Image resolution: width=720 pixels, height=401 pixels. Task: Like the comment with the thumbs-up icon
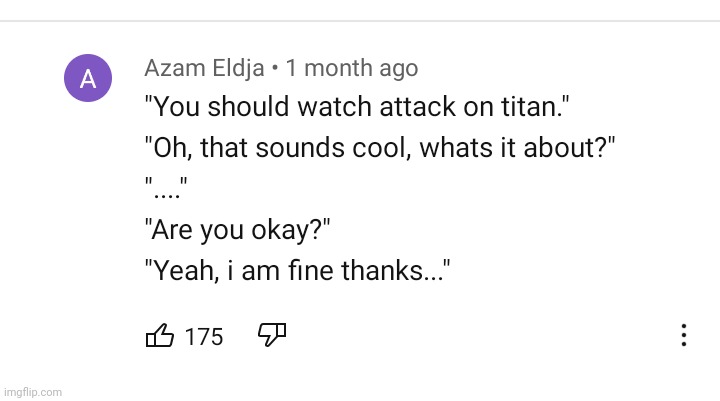coord(160,335)
